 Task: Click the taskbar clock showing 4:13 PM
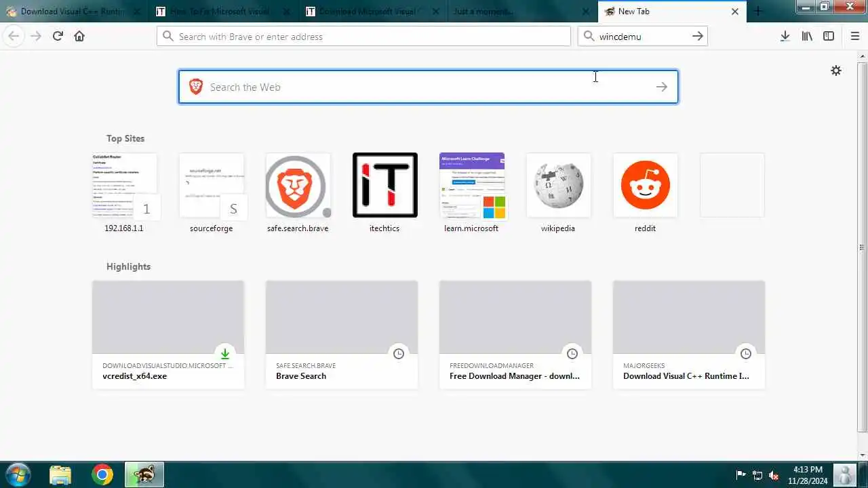tap(808, 475)
